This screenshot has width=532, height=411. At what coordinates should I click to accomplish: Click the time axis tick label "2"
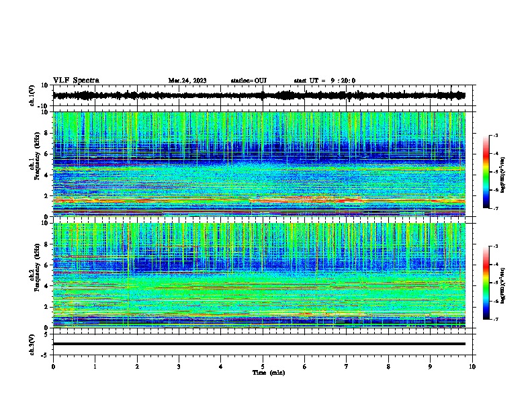pyautogui.click(x=137, y=367)
